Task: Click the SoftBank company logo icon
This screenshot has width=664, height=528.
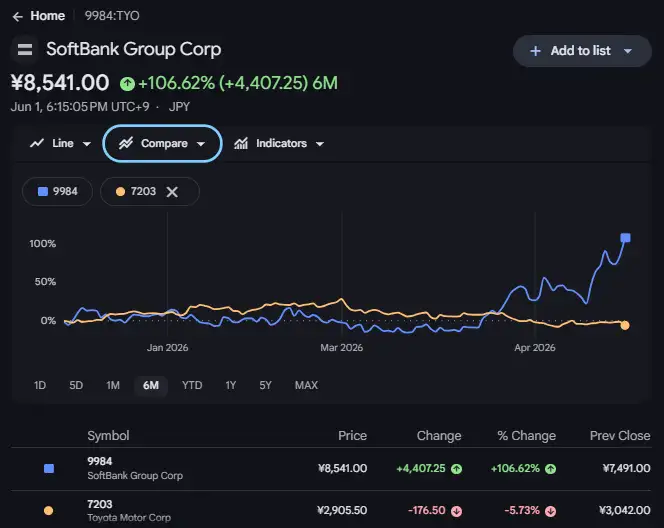Action: click(x=25, y=50)
